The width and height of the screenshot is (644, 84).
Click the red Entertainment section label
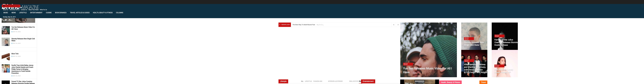point(368,81)
